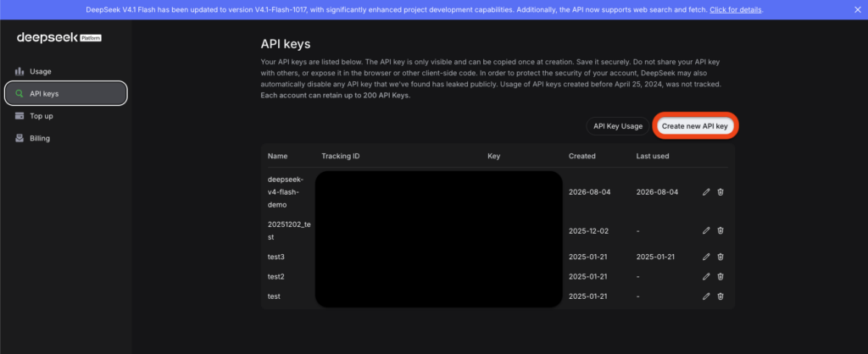This screenshot has width=868, height=354.
Task: Click the pencil icon in the test row
Action: coord(706,296)
